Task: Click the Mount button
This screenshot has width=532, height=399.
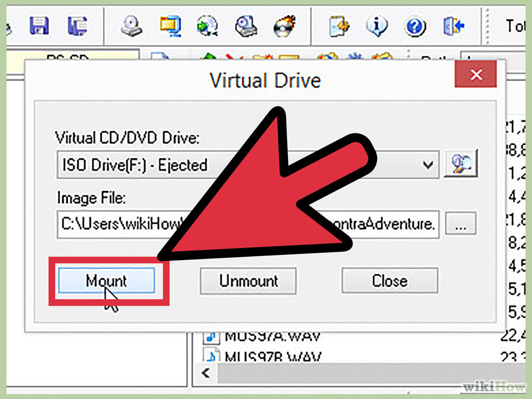Action: (106, 281)
